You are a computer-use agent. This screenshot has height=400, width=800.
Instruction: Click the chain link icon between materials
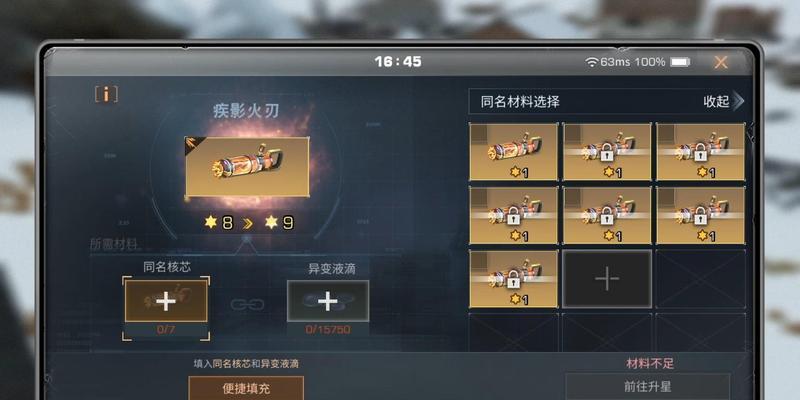247,305
